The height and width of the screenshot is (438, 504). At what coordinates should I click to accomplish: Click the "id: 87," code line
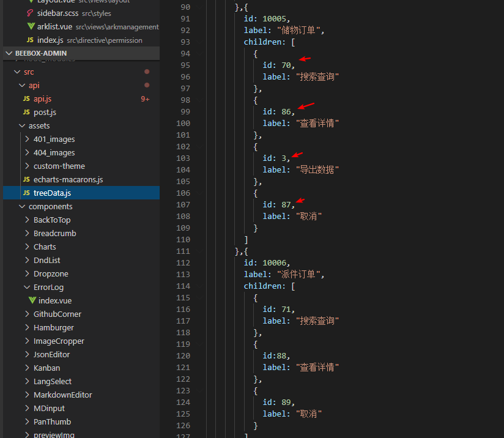(x=279, y=205)
